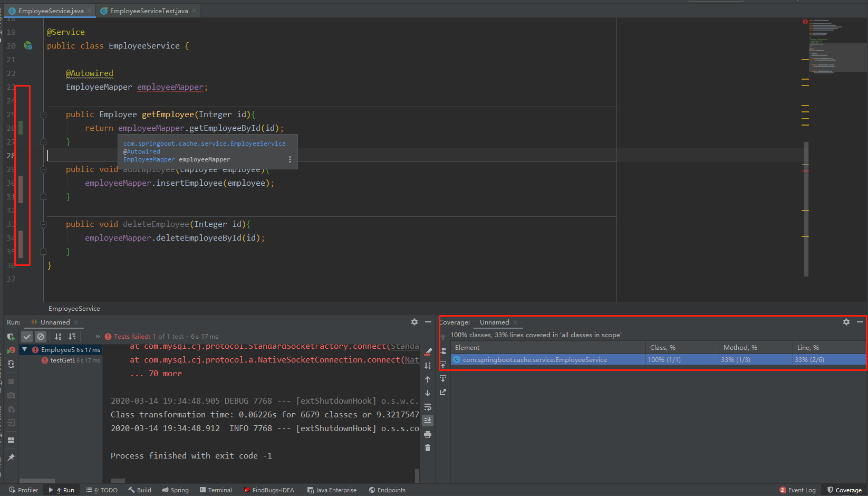Click the restore layout icon in Run sidebar
The image size is (868, 496).
11,440
